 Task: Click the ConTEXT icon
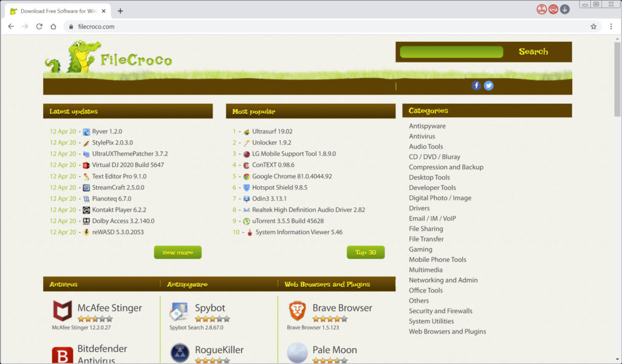pyautogui.click(x=247, y=165)
